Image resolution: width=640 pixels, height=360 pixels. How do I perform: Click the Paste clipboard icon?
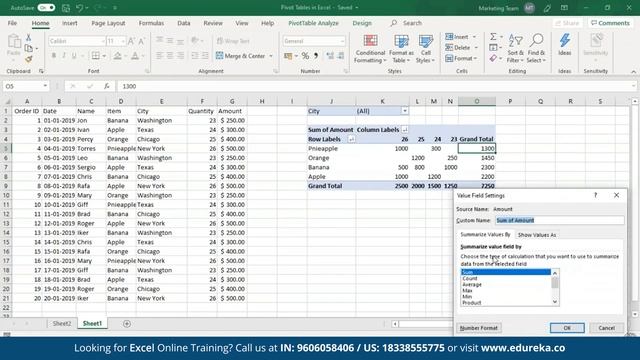point(14,41)
